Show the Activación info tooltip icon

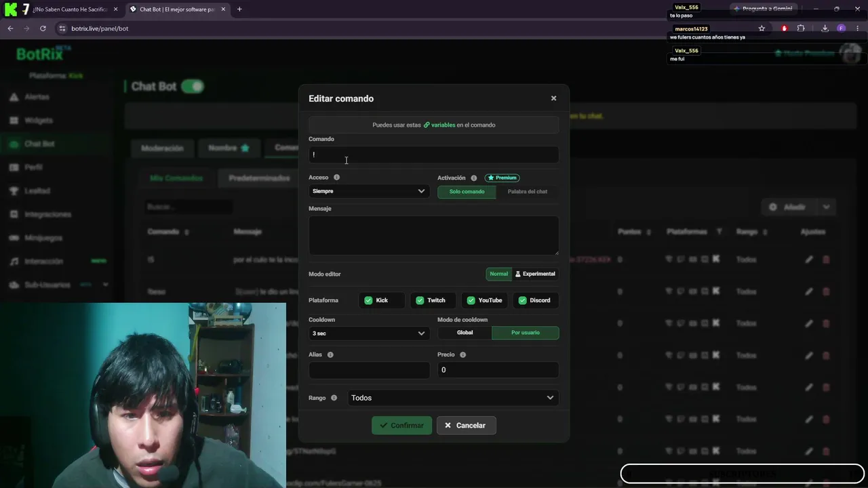(474, 178)
